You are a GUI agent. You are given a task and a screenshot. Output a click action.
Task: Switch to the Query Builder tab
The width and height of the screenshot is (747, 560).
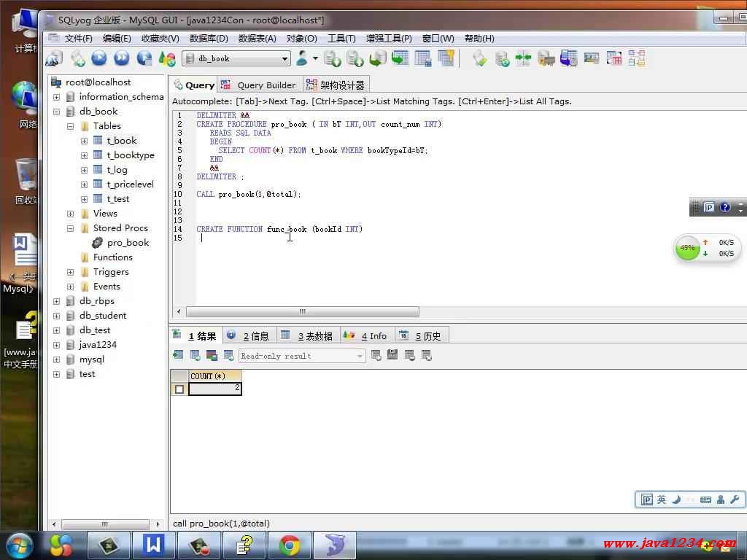(x=260, y=85)
